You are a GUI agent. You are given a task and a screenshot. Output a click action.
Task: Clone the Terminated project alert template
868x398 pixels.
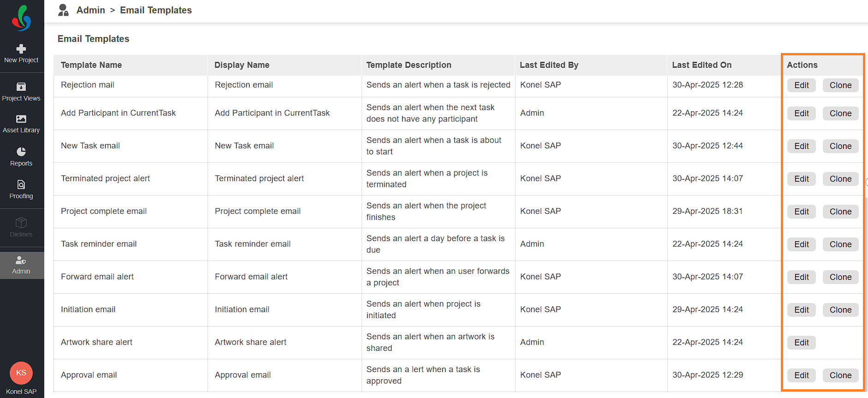(x=840, y=179)
